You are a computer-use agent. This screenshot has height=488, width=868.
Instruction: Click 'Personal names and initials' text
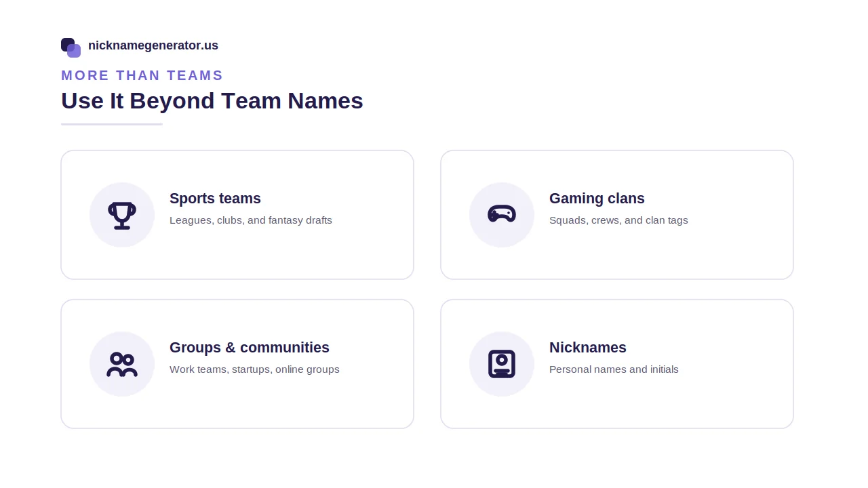point(614,369)
